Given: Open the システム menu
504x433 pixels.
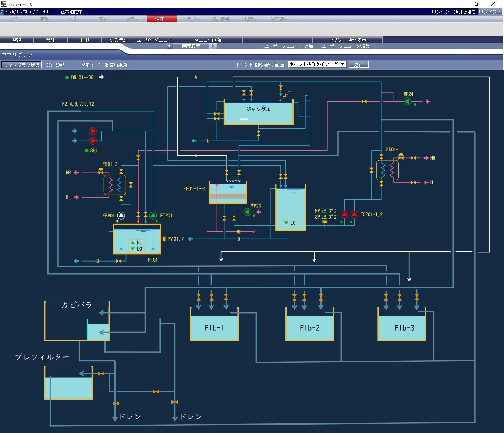Looking at the screenshot, I should 118,40.
